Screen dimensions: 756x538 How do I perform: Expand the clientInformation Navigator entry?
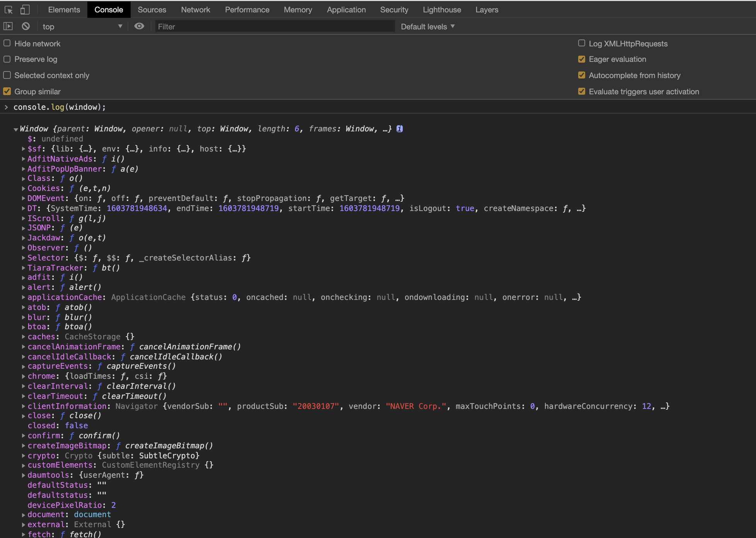tap(24, 406)
